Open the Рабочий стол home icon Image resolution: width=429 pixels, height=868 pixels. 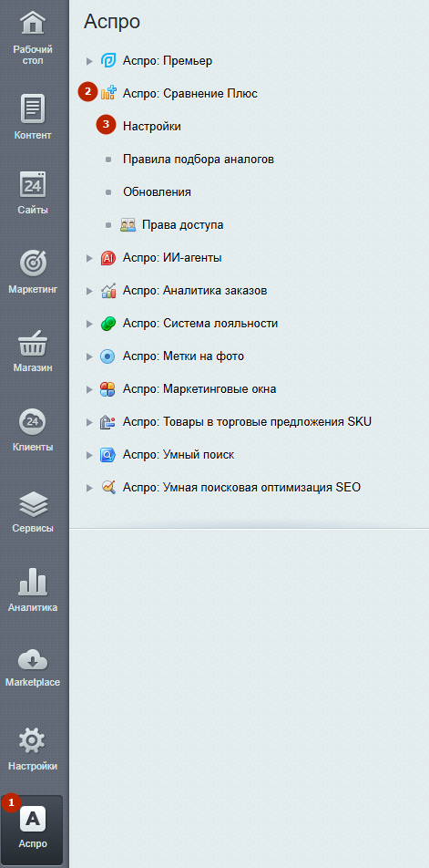[33, 24]
